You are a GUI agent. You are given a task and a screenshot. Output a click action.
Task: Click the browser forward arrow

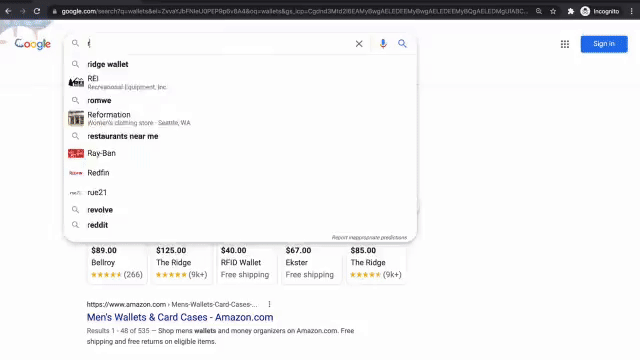[x=23, y=11]
